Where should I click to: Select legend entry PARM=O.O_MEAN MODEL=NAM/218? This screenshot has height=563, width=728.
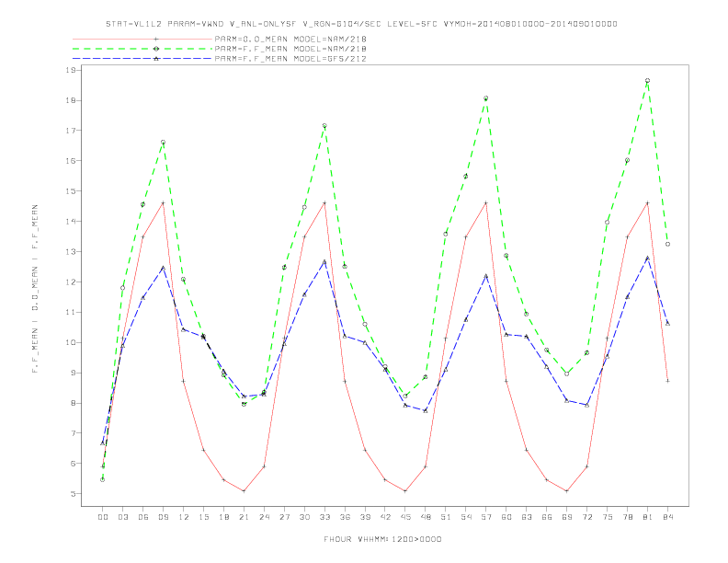tap(290, 39)
